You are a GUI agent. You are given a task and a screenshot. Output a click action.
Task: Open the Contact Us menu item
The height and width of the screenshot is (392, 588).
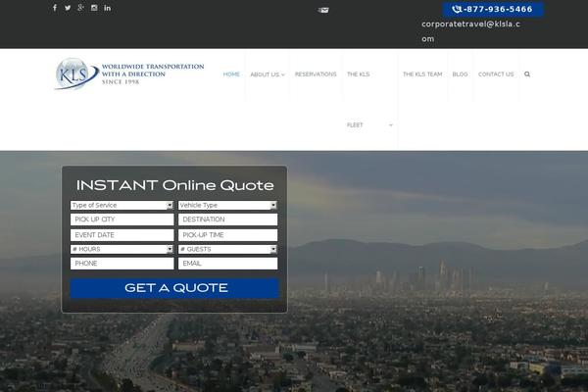pyautogui.click(x=496, y=74)
